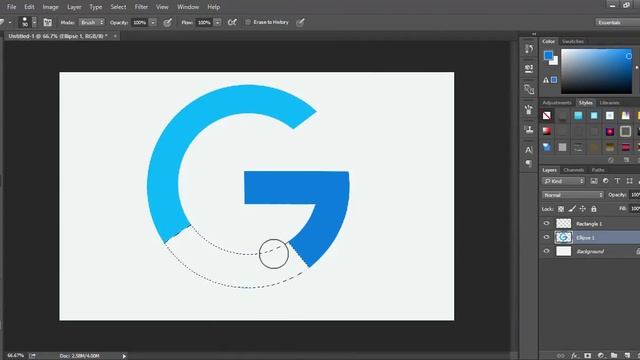This screenshot has height=360, width=640.
Task: Click the background color swatch in Color panel
Action: (x=554, y=61)
